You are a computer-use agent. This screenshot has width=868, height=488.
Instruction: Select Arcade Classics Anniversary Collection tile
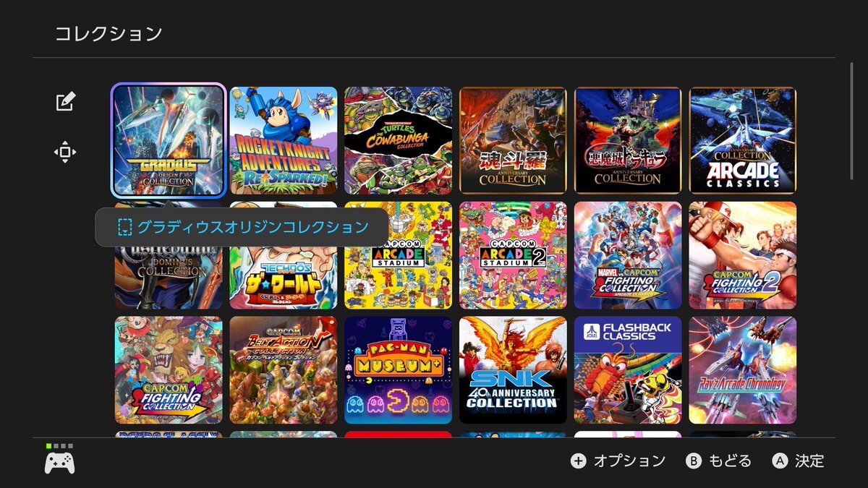pos(743,140)
